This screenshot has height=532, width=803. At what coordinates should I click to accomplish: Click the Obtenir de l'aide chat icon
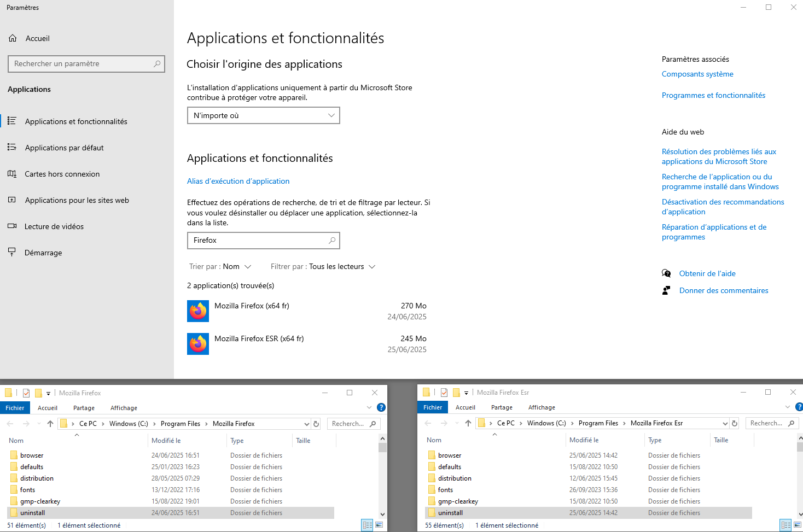tap(666, 273)
